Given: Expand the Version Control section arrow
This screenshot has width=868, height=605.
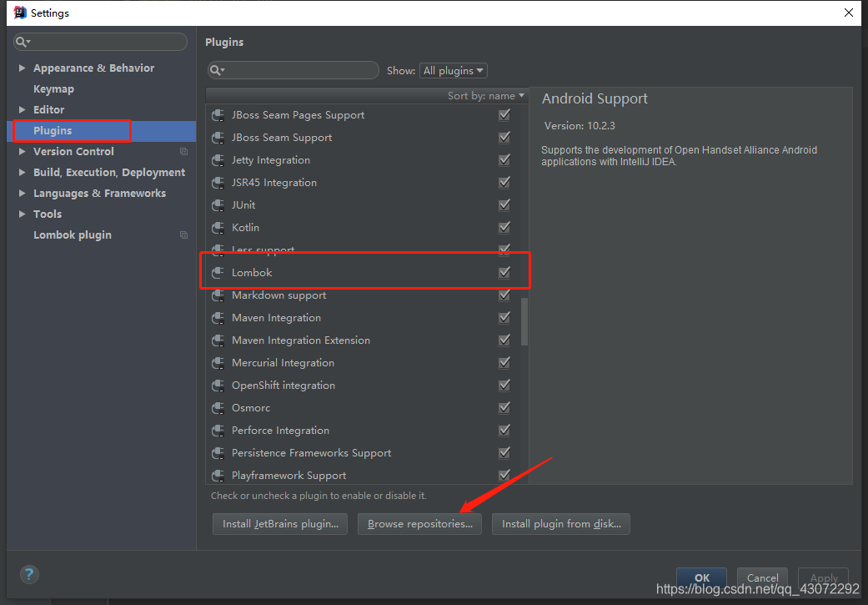Looking at the screenshot, I should 23,151.
